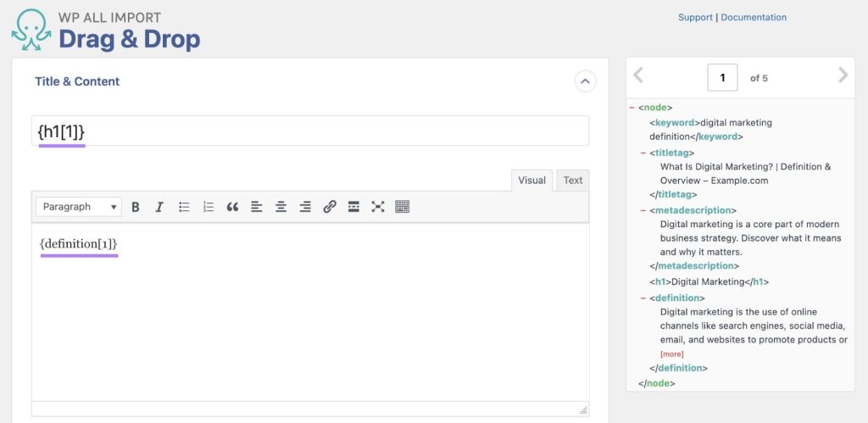The width and height of the screenshot is (868, 423).
Task: Click the WP All Import octopus logo
Action: coord(31,30)
